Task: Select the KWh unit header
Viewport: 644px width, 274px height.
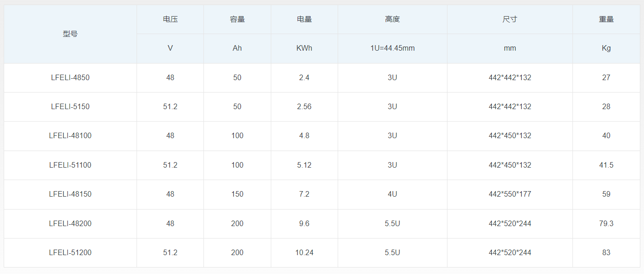Action: click(304, 48)
